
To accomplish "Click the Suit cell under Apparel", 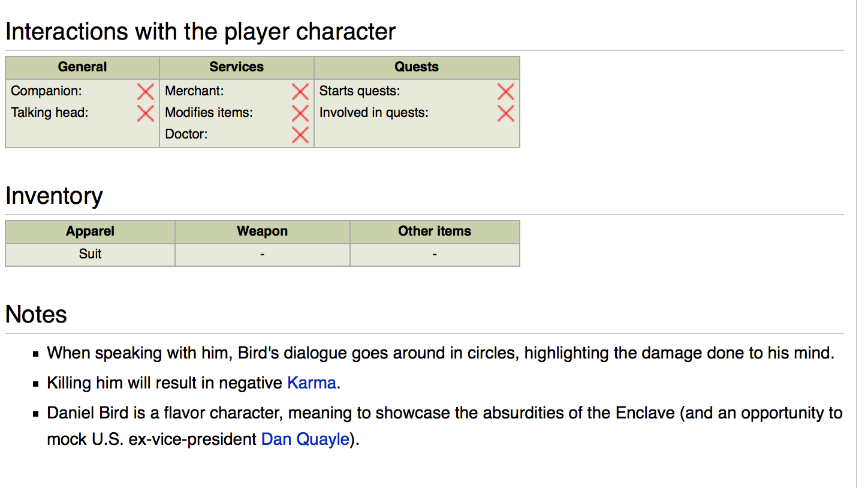I will click(x=90, y=254).
